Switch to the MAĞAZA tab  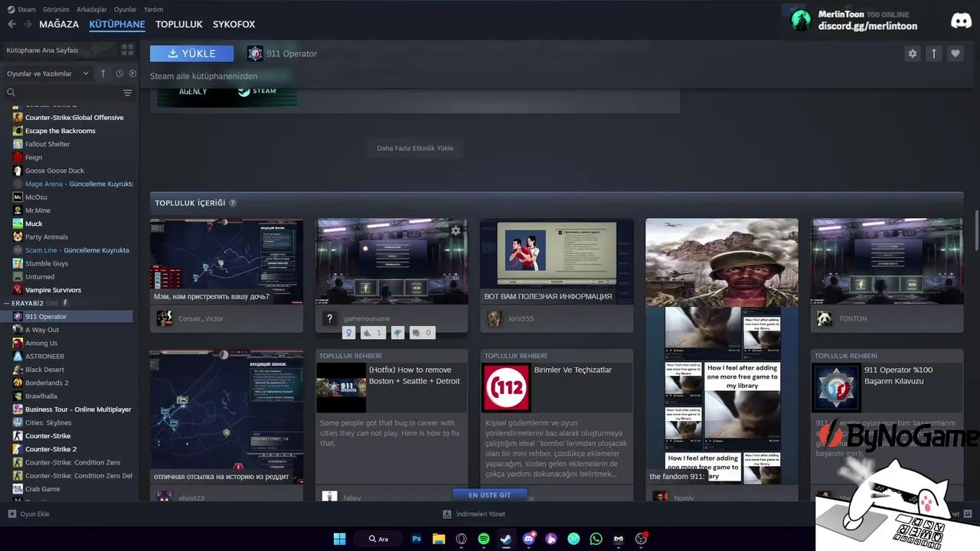coord(59,24)
